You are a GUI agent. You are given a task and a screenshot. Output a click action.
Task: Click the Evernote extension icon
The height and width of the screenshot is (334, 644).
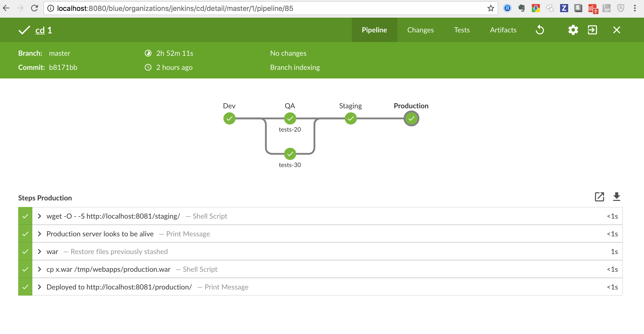pyautogui.click(x=521, y=8)
